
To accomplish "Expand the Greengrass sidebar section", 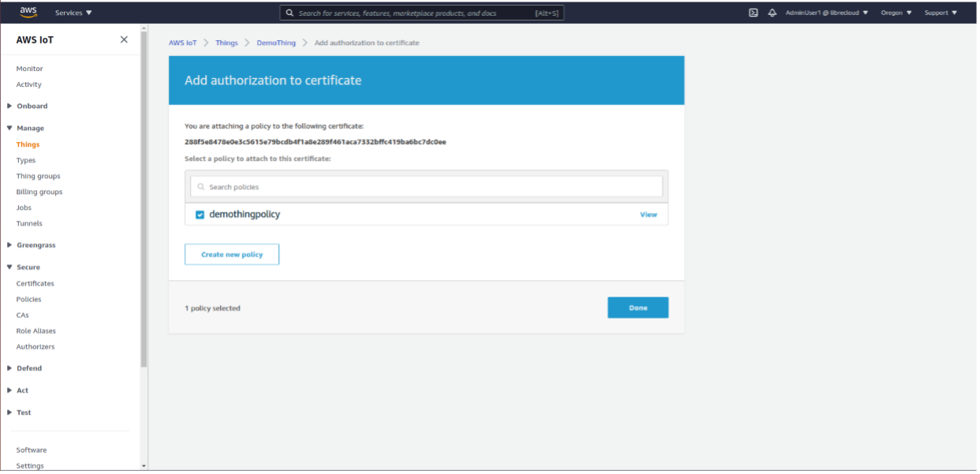I will click(x=35, y=244).
